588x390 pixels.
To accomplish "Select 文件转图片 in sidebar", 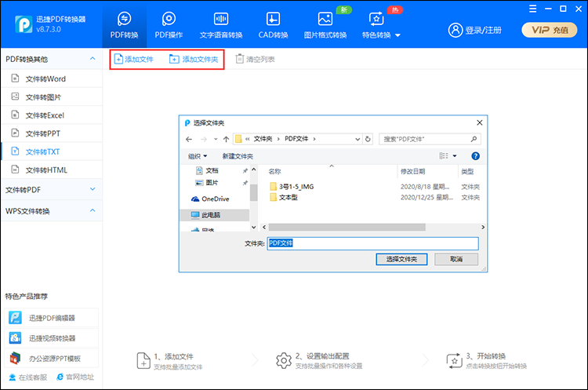I will (x=52, y=97).
